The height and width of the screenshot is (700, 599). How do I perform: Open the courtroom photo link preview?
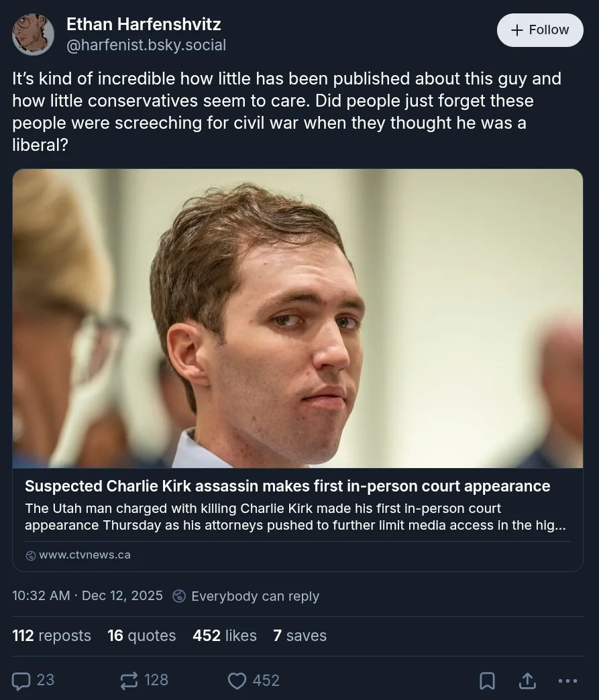(297, 318)
